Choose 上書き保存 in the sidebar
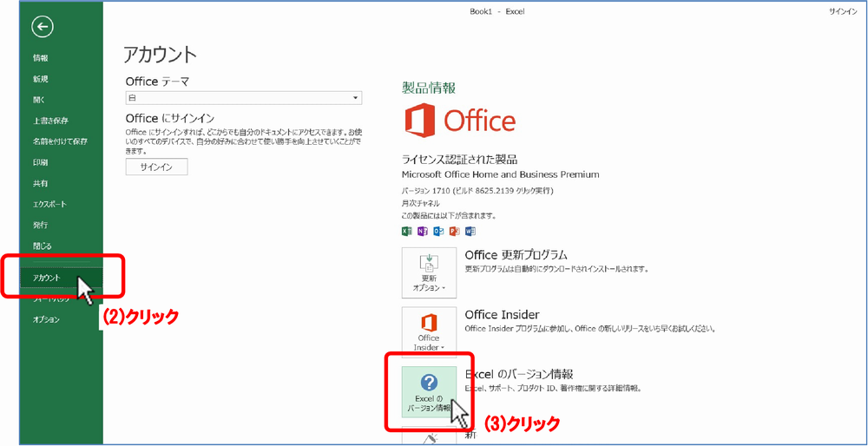This screenshot has width=868, height=446. (x=50, y=121)
